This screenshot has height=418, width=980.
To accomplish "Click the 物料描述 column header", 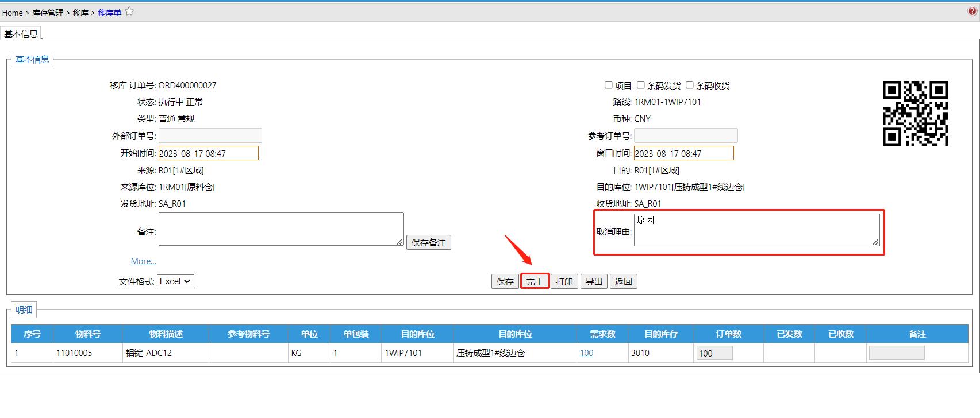I will click(166, 334).
